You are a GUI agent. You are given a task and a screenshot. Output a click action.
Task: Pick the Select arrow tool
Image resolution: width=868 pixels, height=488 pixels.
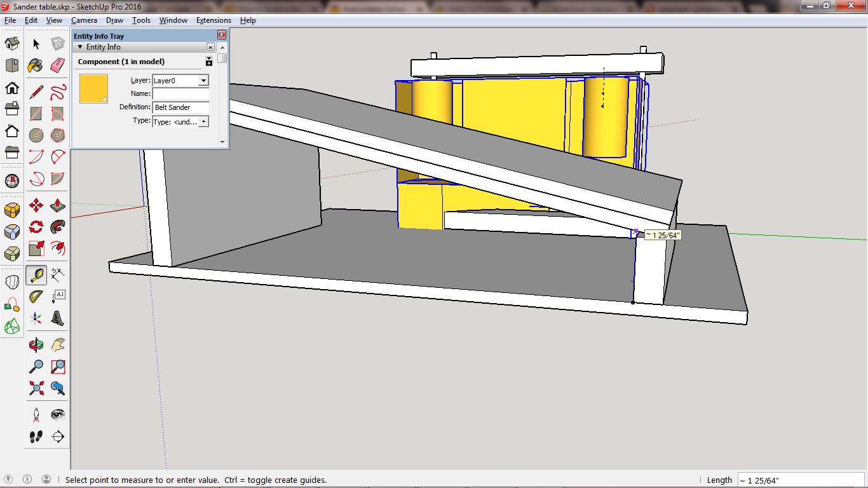(x=36, y=44)
